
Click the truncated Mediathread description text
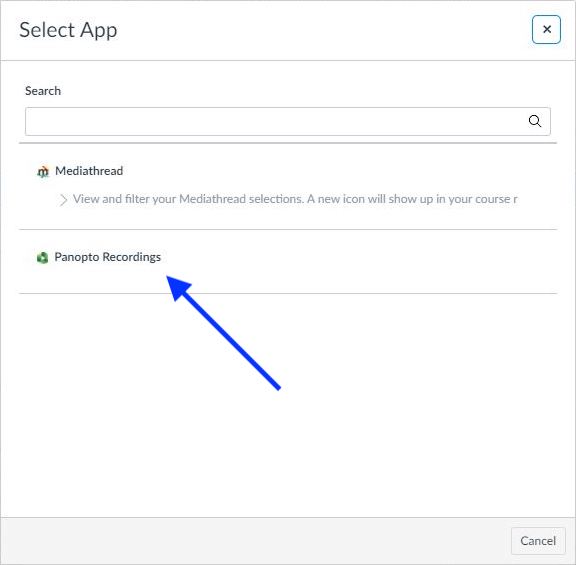[x=295, y=199]
